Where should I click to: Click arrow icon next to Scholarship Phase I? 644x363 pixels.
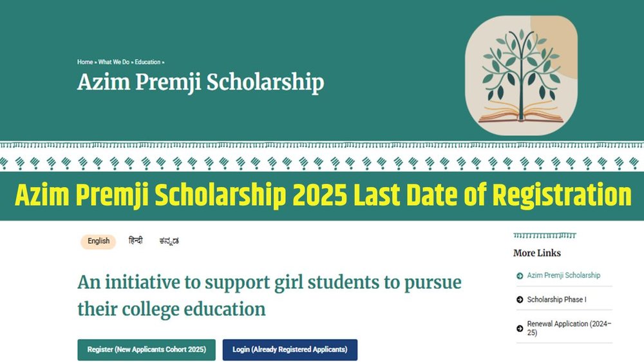(520, 300)
